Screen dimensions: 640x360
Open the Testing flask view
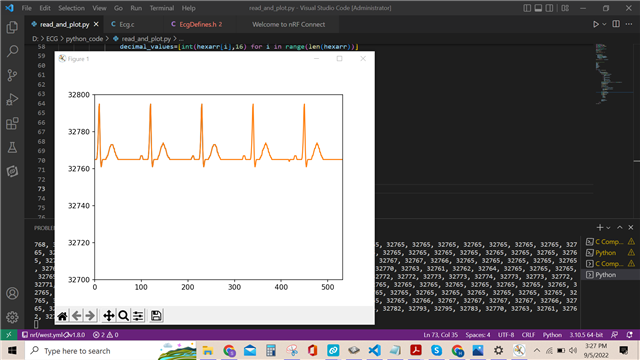tap(12, 147)
